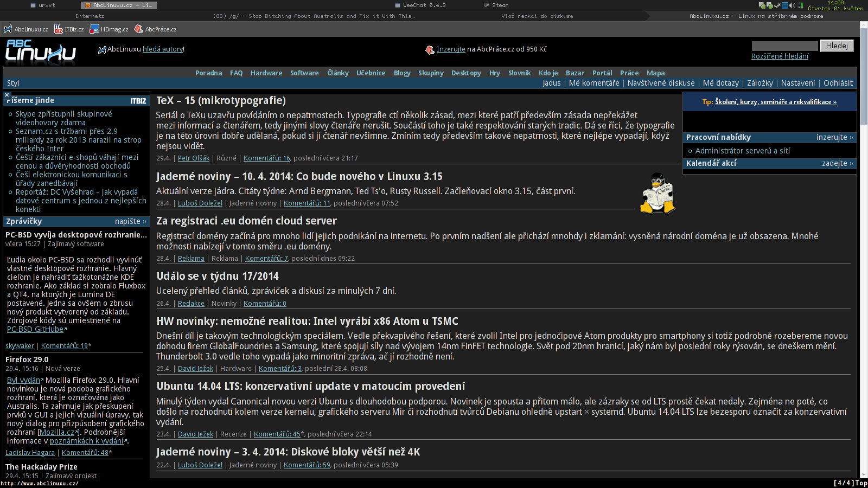
Task: Close the sidebar using the X above Píšeme jinde
Action: click(x=7, y=95)
